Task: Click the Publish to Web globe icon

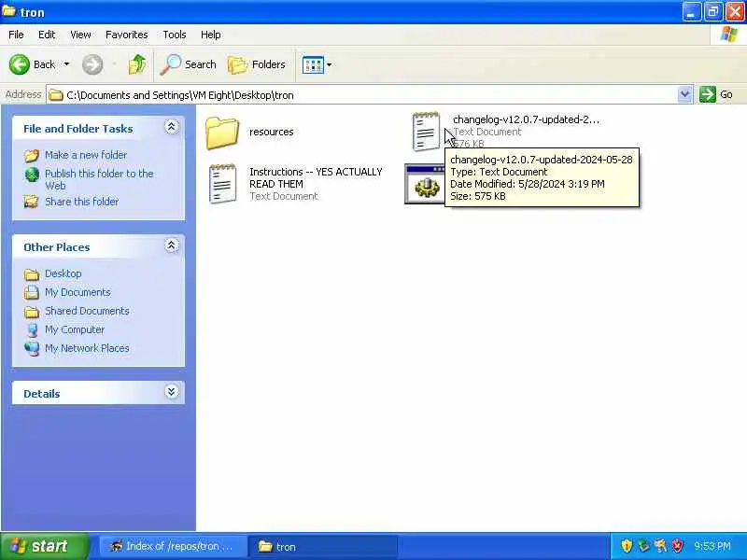Action: 32,175
